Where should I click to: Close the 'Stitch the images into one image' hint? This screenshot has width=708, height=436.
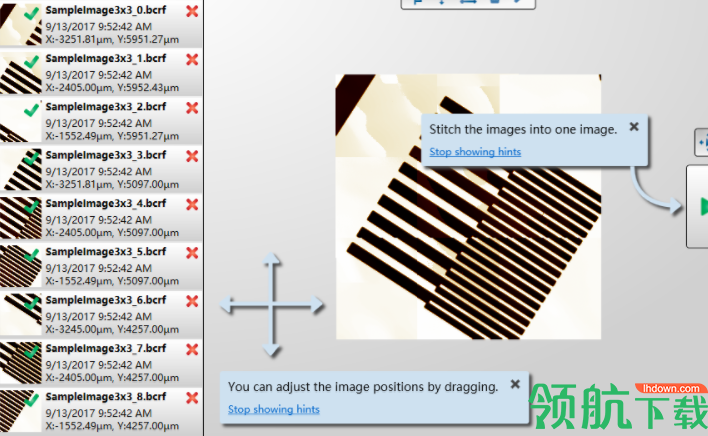[x=634, y=127]
